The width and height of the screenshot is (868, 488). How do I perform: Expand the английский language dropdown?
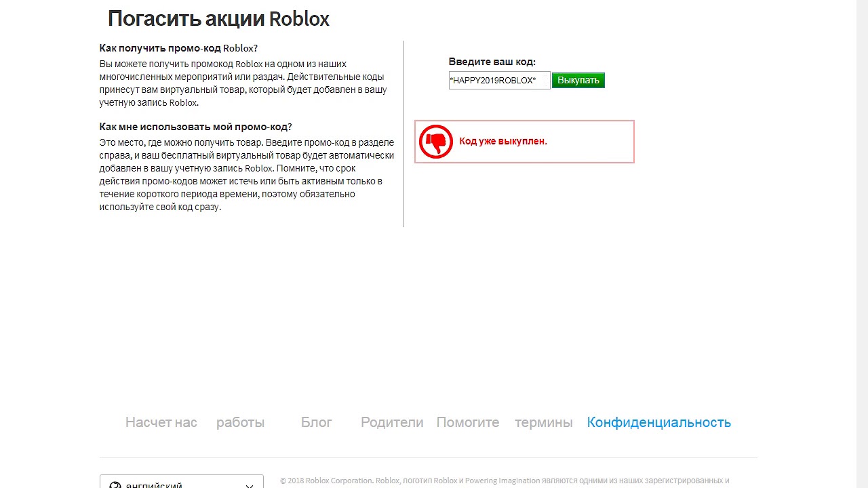pos(182,482)
